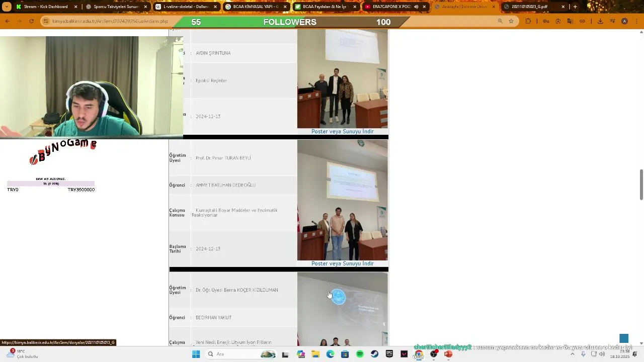Click the taskbar search box Ara
Screen dimensions: 644x362
point(242,354)
